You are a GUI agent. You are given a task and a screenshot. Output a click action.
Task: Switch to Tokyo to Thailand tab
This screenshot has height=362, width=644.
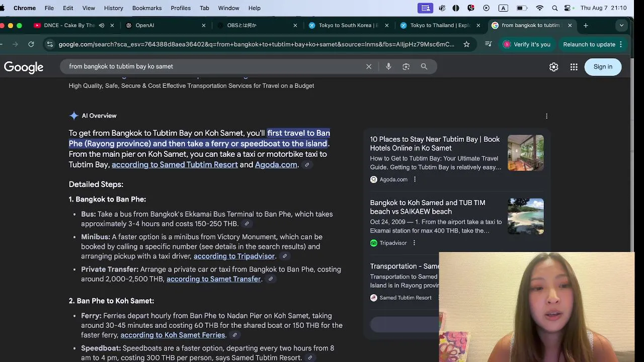point(440,25)
